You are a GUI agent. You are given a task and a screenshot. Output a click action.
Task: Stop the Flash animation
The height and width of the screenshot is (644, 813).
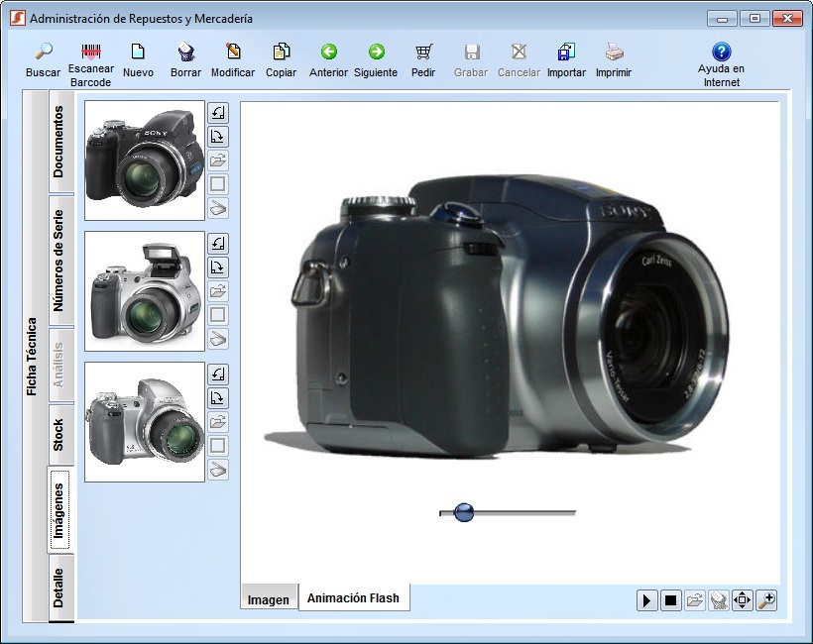(670, 600)
